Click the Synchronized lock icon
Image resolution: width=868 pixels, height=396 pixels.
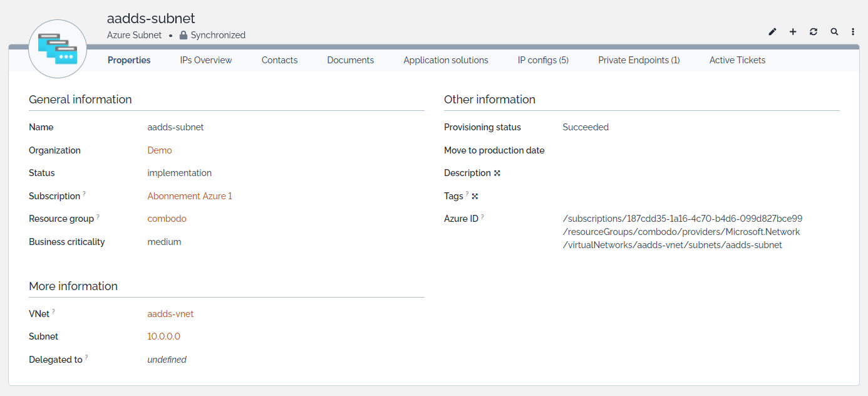tap(183, 36)
